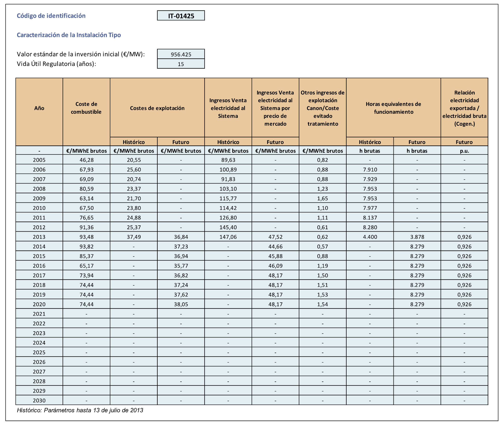Select the 38,05 future cost in 2020
Image resolution: width=504 pixels, height=426 pixels.
tap(181, 304)
